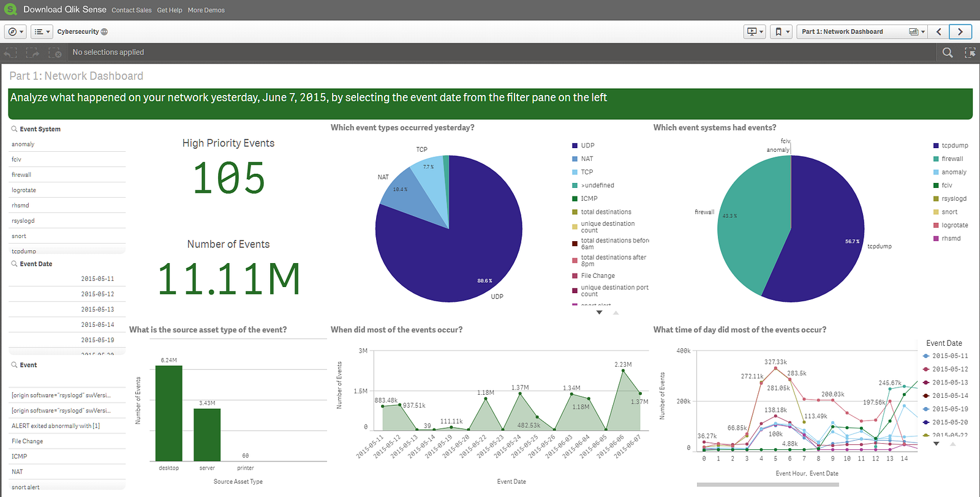Image resolution: width=980 pixels, height=497 pixels.
Task: Click the Qlik logo icon
Action: [x=10, y=10]
